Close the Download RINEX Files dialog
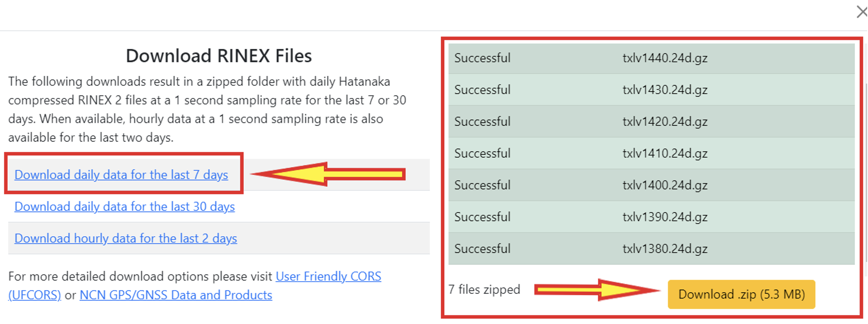Screen dimensions: 868x324 click(862, 12)
